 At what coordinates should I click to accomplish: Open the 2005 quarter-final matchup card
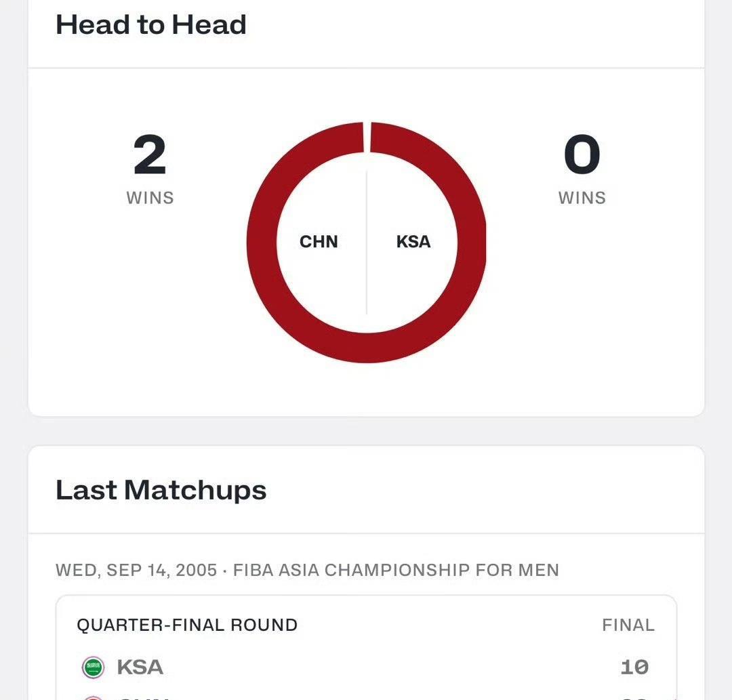click(x=366, y=645)
